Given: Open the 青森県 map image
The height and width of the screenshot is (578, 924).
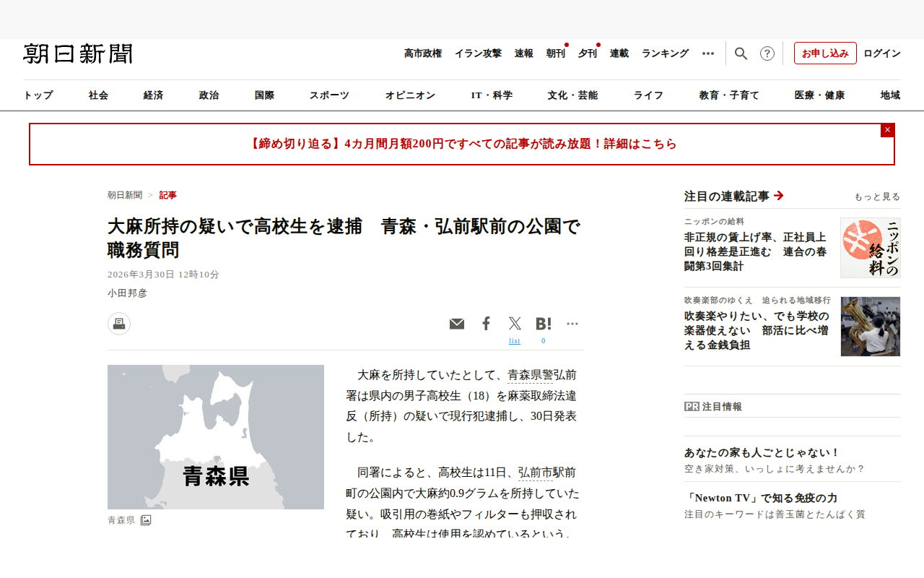Looking at the screenshot, I should [216, 437].
